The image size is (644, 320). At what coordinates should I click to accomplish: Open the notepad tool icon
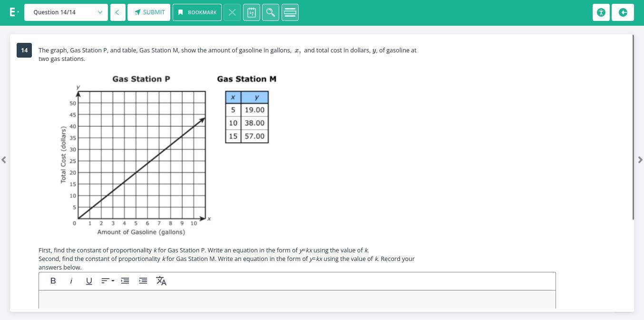[251, 12]
